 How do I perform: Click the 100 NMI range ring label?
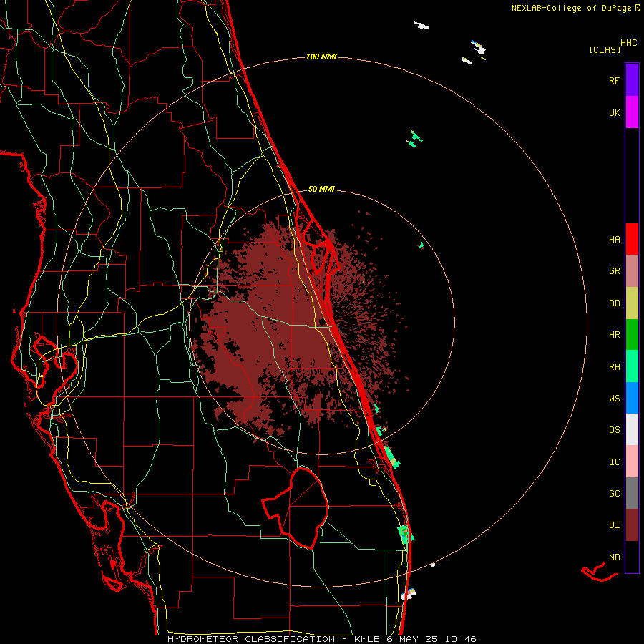pos(321,57)
